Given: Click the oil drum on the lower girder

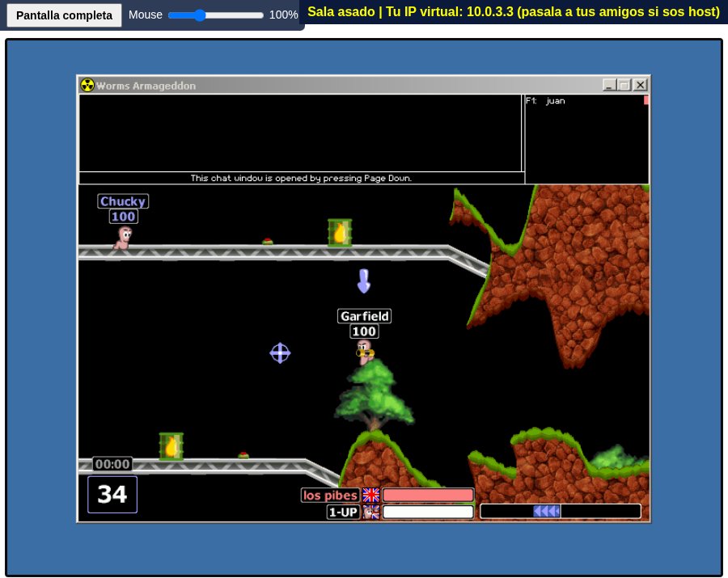Looking at the screenshot, I should coord(171,446).
